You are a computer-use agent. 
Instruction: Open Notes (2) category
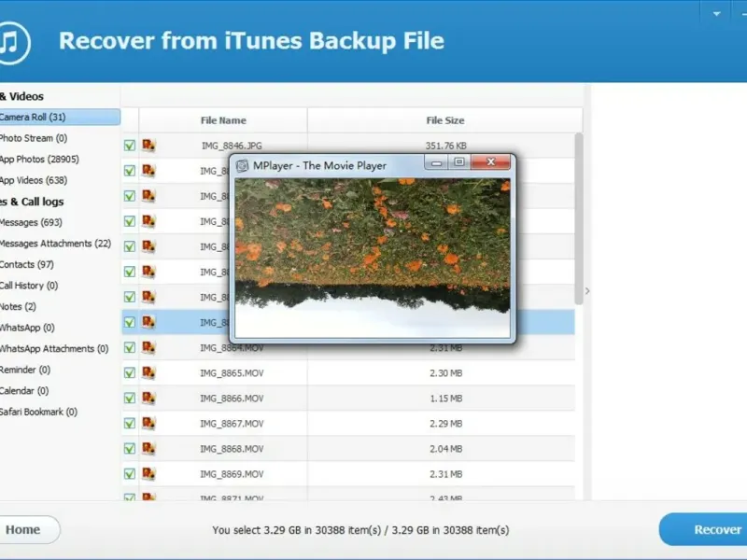(18, 306)
